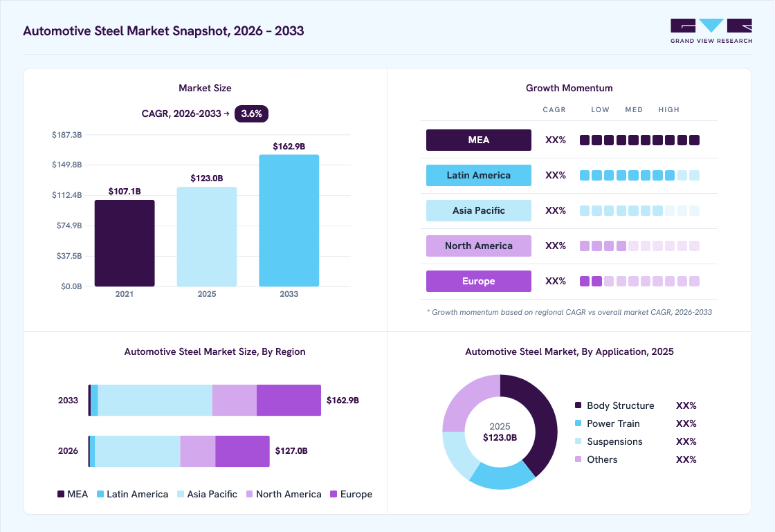Click the Latin America region label button
Viewport: 775px width, 532px height.
click(478, 175)
